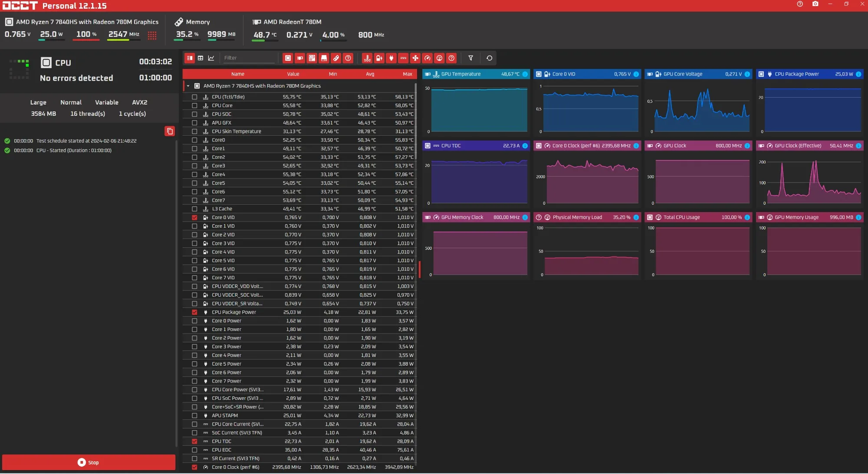Enable the CPU Core checkbox
The width and height of the screenshot is (868, 474).
194,106
